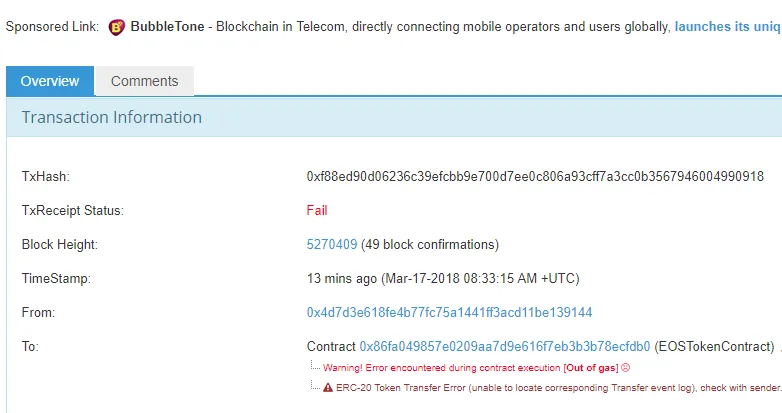Viewport: 782px width, 413px height.
Task: Click the BubbleTone sponsor name
Action: (167, 26)
